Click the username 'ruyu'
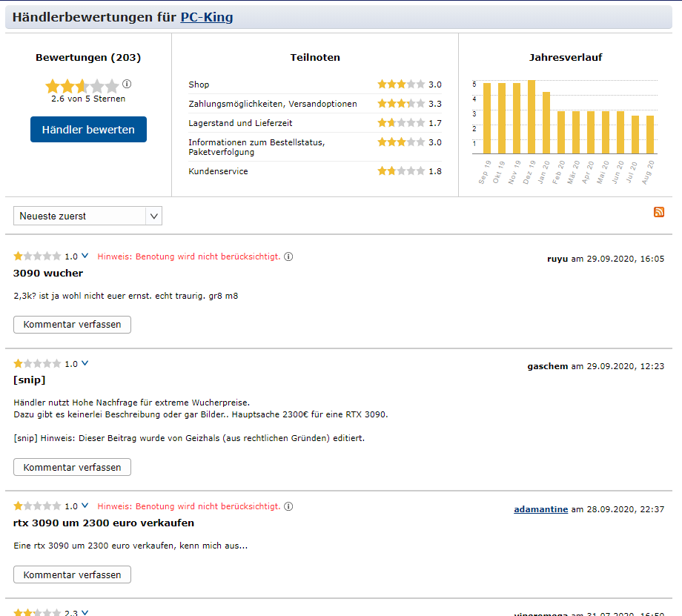 [x=557, y=259]
